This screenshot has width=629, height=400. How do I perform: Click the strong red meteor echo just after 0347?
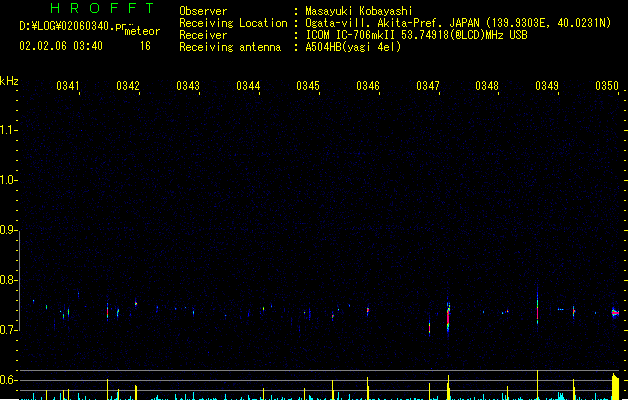[448, 316]
